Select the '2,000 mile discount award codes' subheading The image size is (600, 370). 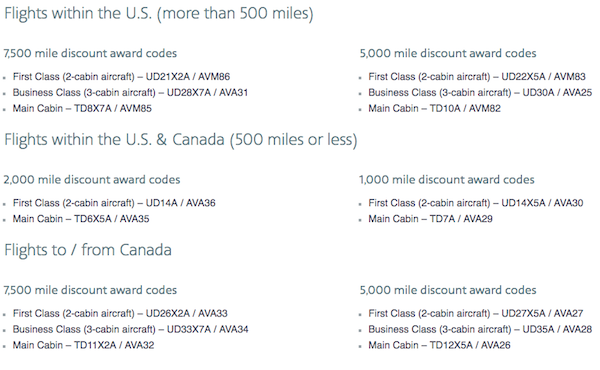[92, 179]
